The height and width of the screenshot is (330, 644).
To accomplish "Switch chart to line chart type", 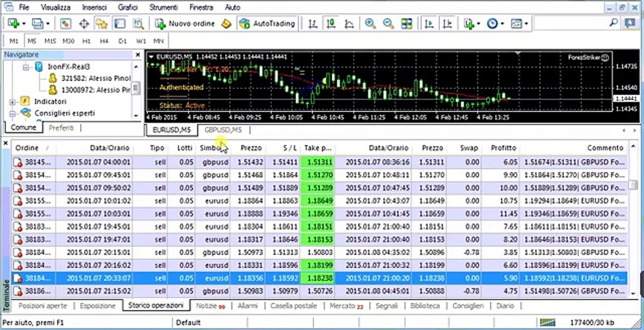I will click(x=349, y=23).
